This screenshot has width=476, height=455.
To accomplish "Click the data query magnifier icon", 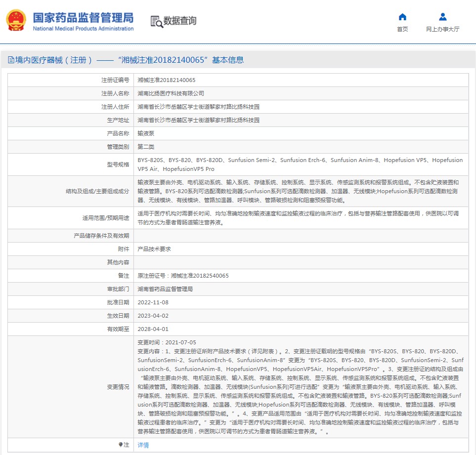I will pyautogui.click(x=156, y=21).
